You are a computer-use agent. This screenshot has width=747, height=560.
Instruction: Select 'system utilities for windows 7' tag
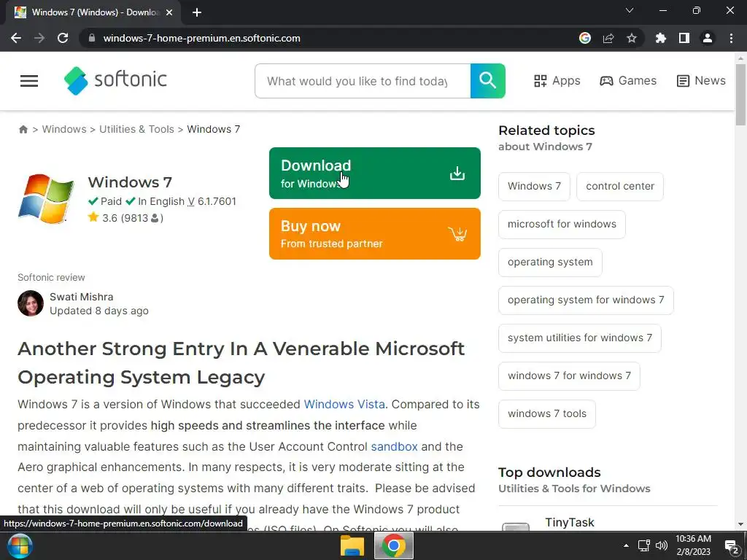pyautogui.click(x=580, y=338)
